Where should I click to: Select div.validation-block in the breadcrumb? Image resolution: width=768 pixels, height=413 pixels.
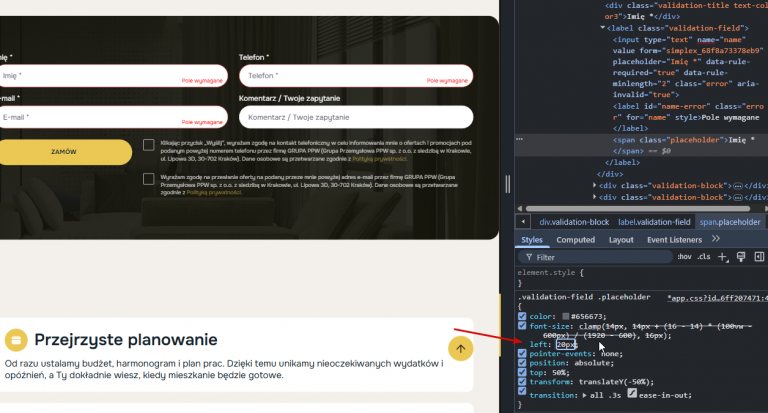574,222
